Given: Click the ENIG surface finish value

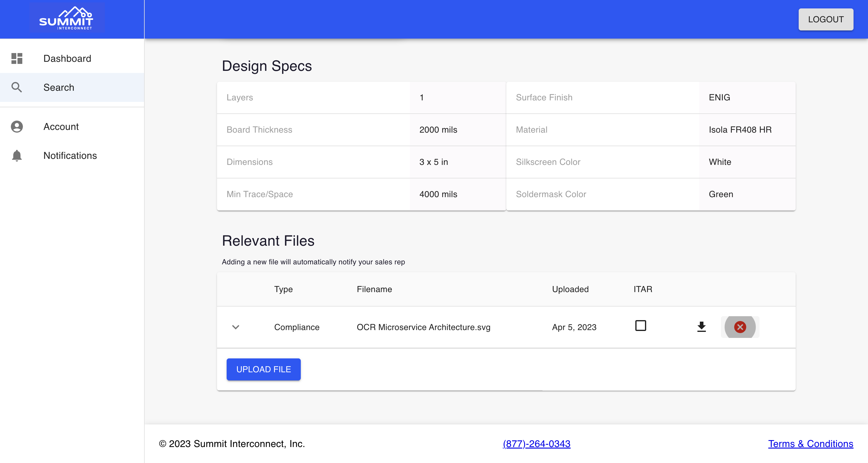Looking at the screenshot, I should pos(719,97).
